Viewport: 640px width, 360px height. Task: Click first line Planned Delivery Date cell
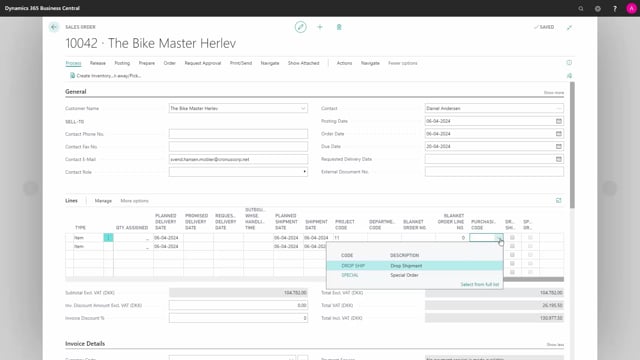[x=168, y=238]
